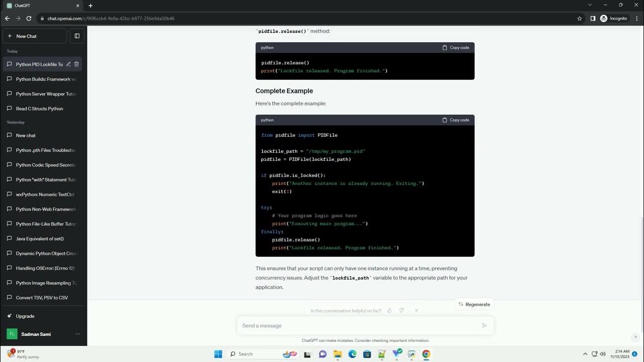Image resolution: width=644 pixels, height=362 pixels.
Task: Open the Sadman Sami account menu dots
Action: point(77,334)
